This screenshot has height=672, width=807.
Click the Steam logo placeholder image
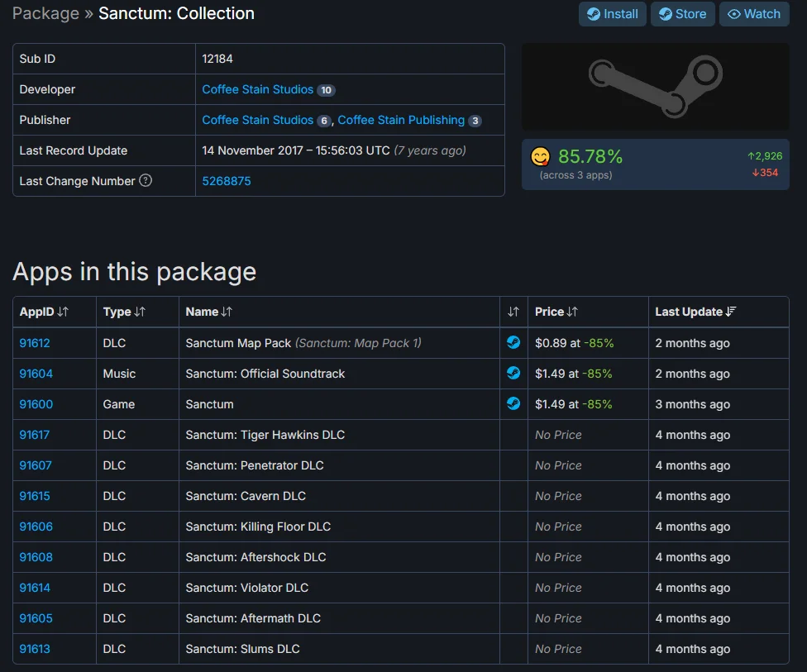click(655, 87)
